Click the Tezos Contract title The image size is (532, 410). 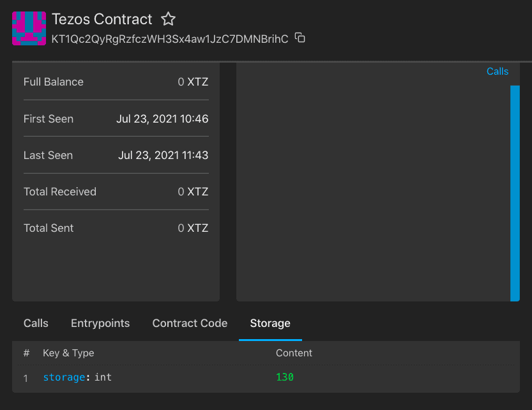pyautogui.click(x=102, y=19)
